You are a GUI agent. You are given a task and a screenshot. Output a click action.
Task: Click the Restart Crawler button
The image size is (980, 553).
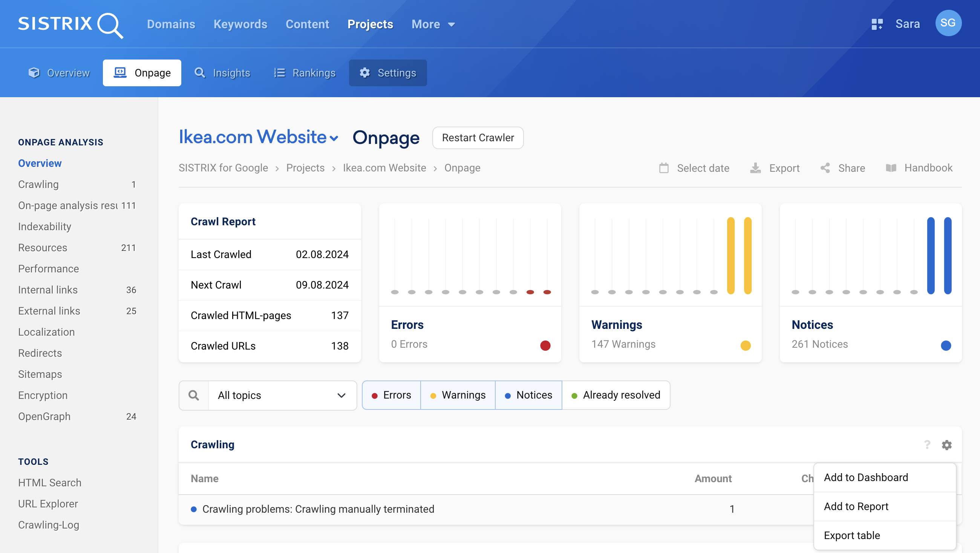pyautogui.click(x=478, y=137)
